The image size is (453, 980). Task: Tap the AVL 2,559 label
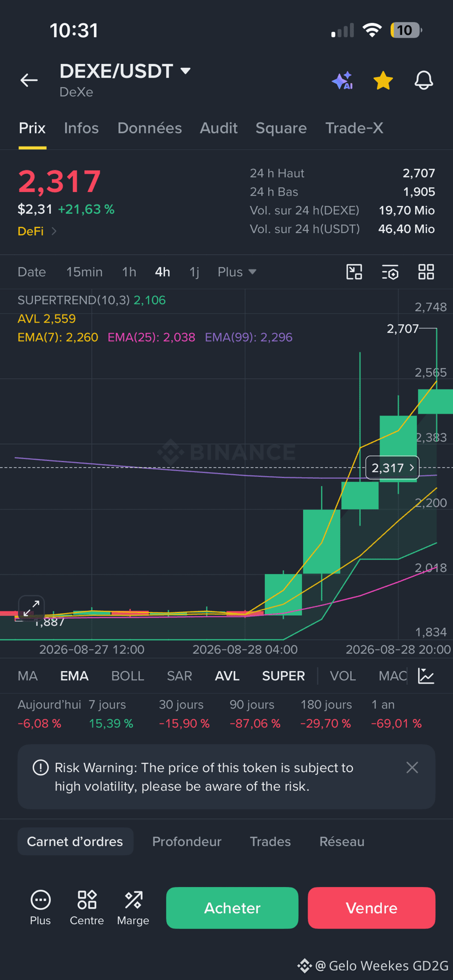[47, 319]
